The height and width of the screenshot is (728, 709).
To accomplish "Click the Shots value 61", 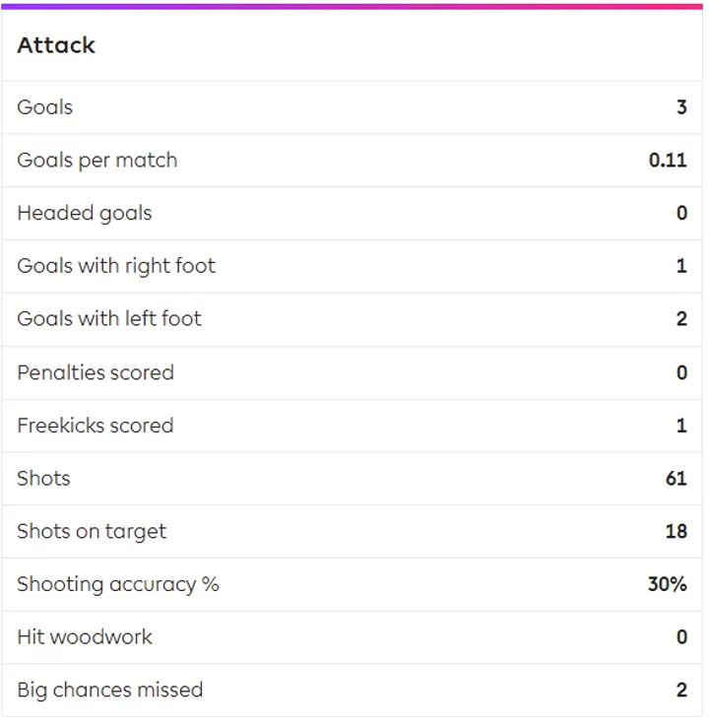I will point(677,479).
